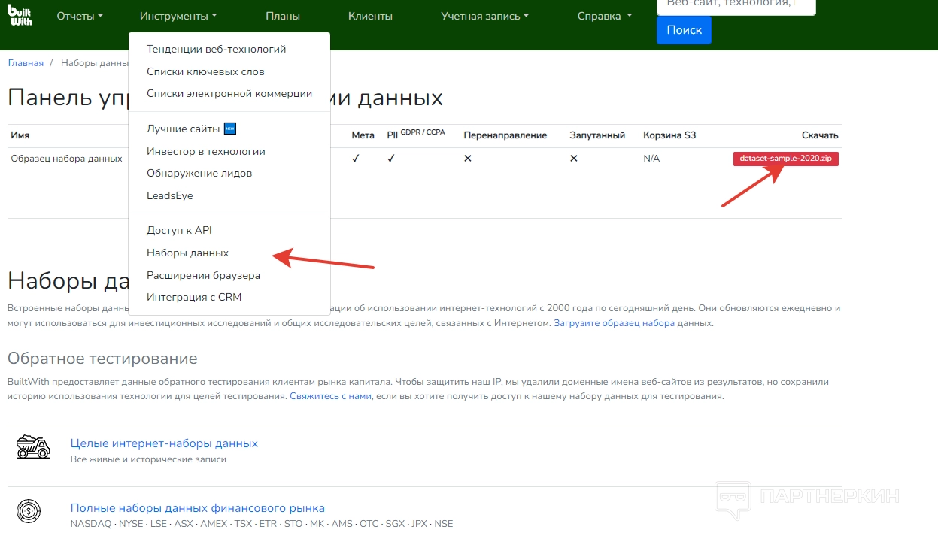Open Целые интернет-наборы данных link

(x=164, y=443)
